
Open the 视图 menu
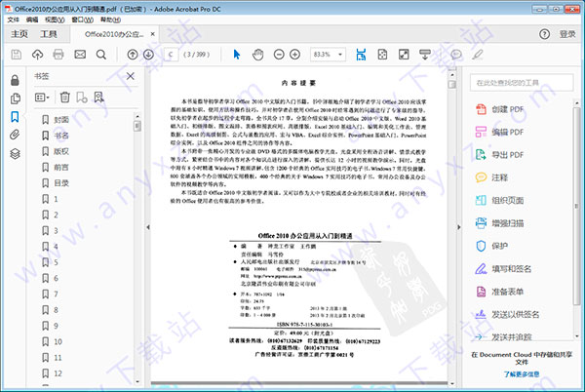click(55, 20)
